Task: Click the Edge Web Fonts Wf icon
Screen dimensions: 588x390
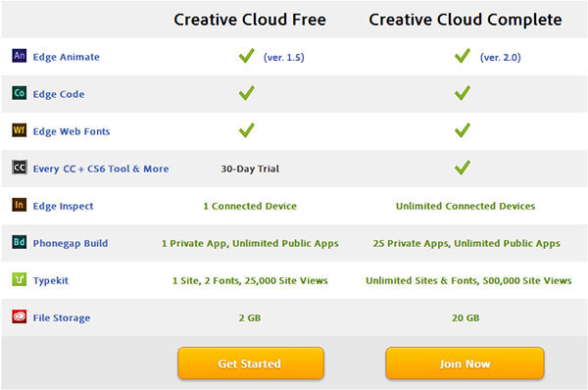Action: coord(20,130)
